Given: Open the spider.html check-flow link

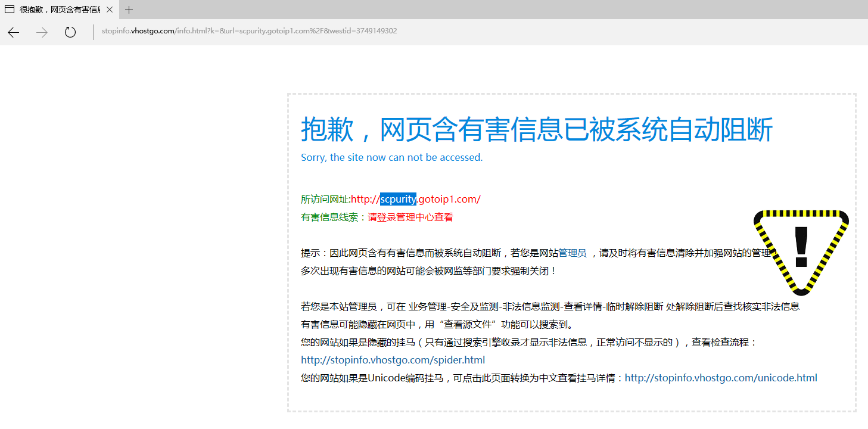Looking at the screenshot, I should (x=393, y=360).
